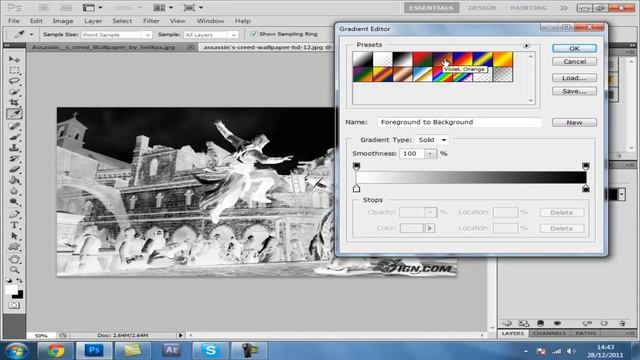Image resolution: width=640 pixels, height=360 pixels.
Task: Select the Eyedropper tool in the toolbox
Action: pyautogui.click(x=14, y=114)
